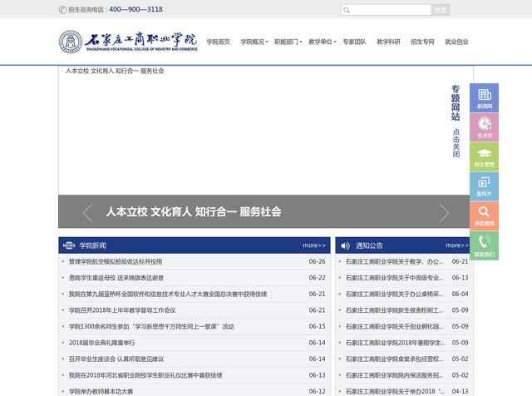
Task: Go to 学院首页 in the navigation
Action: [218, 42]
